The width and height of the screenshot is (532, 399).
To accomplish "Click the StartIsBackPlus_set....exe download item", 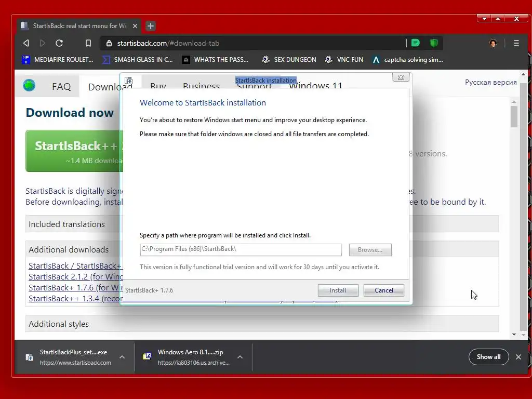I will click(x=75, y=357).
